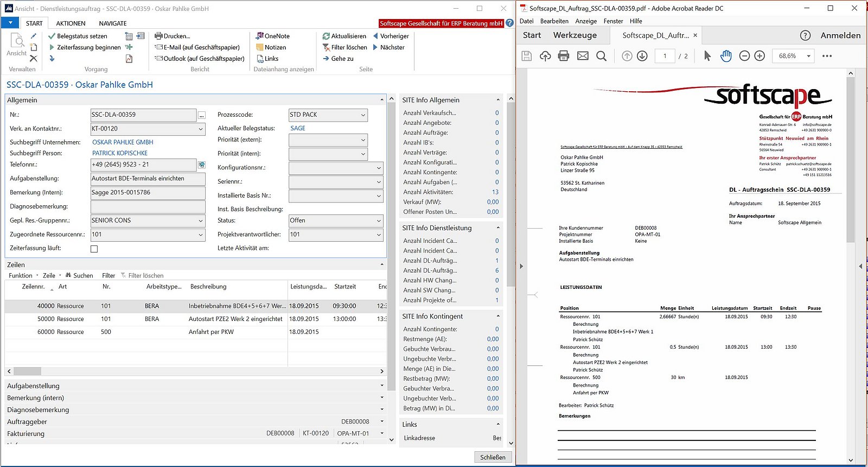This screenshot has height=467, width=868.
Task: Open Priorität (extern) dropdown
Action: [363, 140]
